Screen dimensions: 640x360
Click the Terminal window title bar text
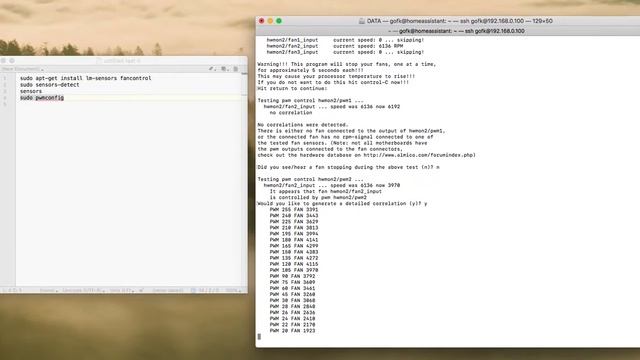click(x=460, y=21)
